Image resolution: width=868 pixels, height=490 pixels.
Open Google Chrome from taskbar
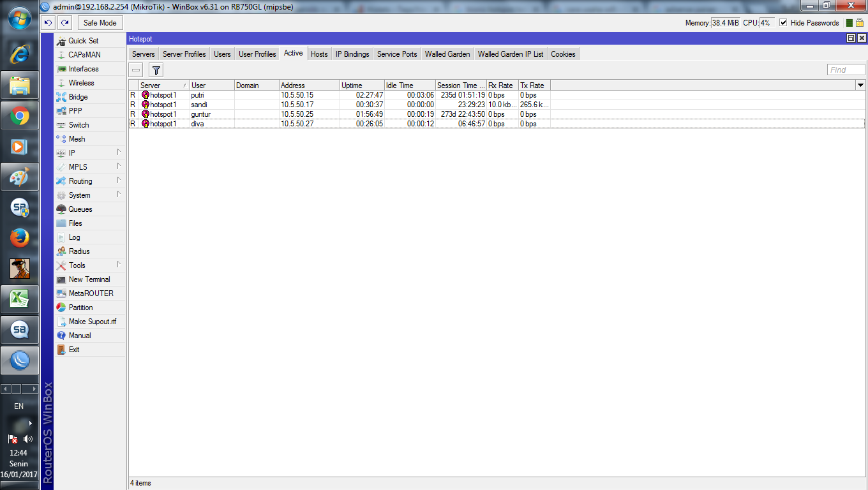[20, 116]
